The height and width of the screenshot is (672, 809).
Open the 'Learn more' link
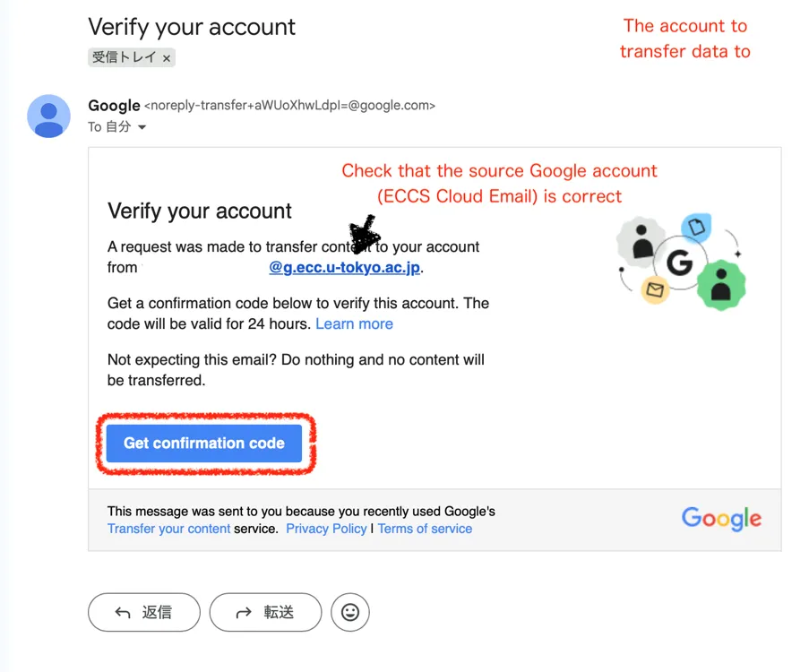click(354, 323)
